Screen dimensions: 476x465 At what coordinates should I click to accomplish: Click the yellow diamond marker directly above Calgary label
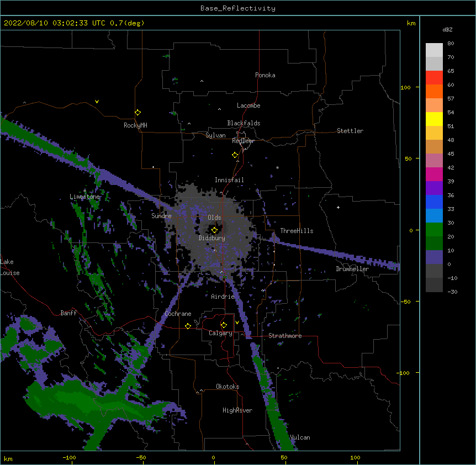[x=224, y=325]
